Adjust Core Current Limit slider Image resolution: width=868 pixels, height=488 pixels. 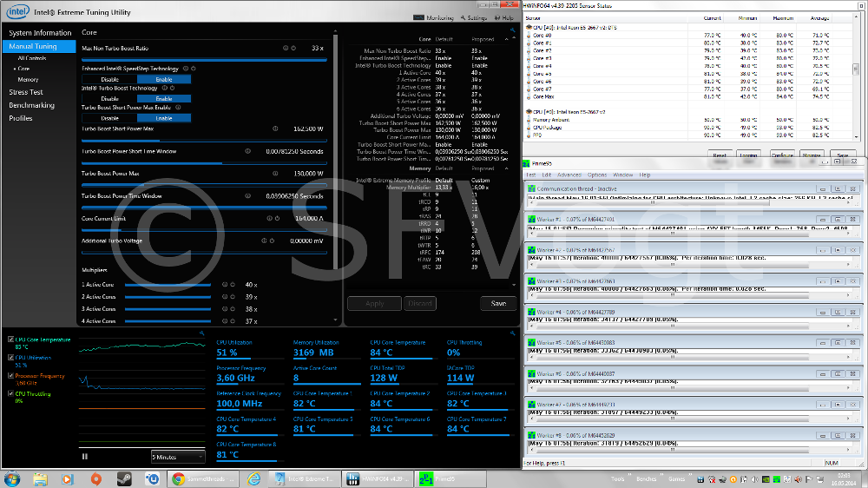pyautogui.click(x=204, y=230)
